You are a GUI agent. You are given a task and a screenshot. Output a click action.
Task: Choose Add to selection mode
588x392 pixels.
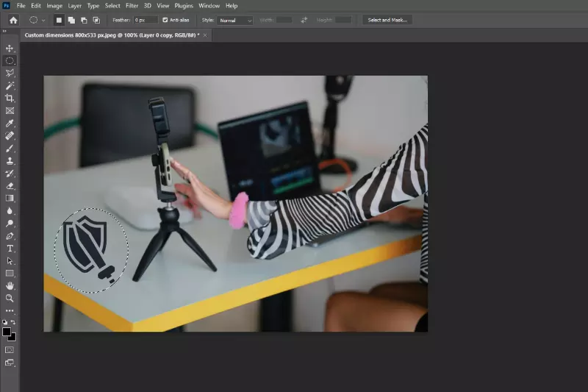point(71,21)
